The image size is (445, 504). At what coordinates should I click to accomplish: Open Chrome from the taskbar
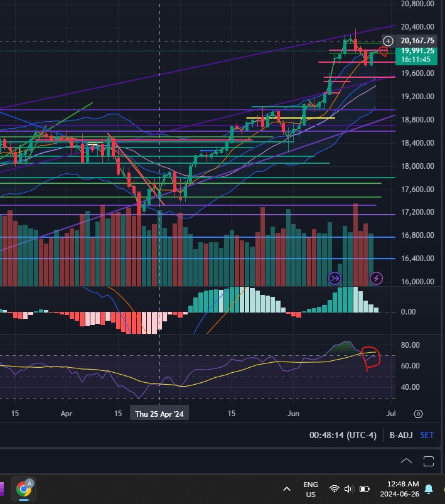[x=24, y=488]
